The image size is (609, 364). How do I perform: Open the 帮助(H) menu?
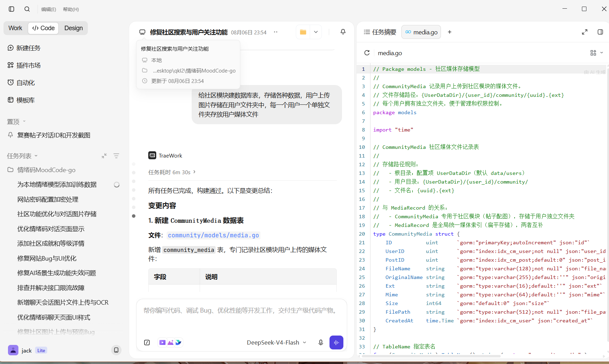[71, 9]
